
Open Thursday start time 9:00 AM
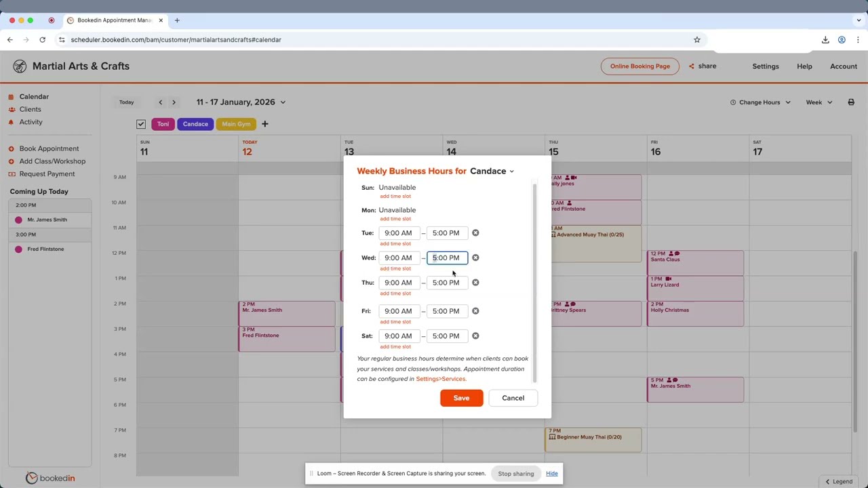pos(399,283)
